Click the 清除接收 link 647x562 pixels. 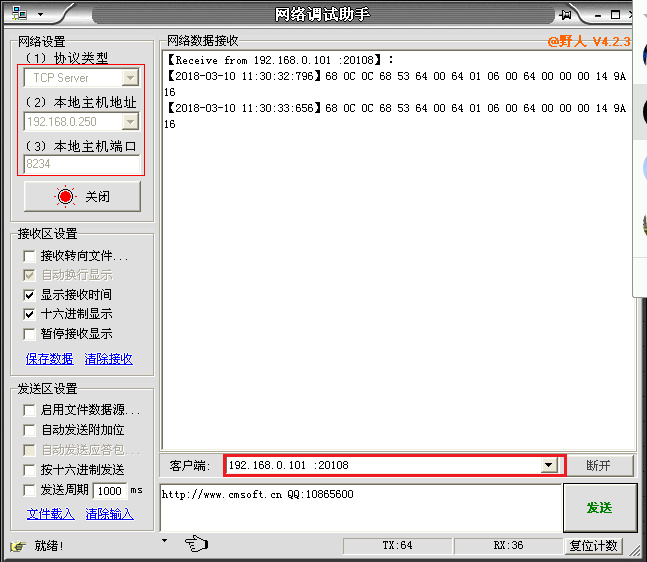(x=109, y=359)
